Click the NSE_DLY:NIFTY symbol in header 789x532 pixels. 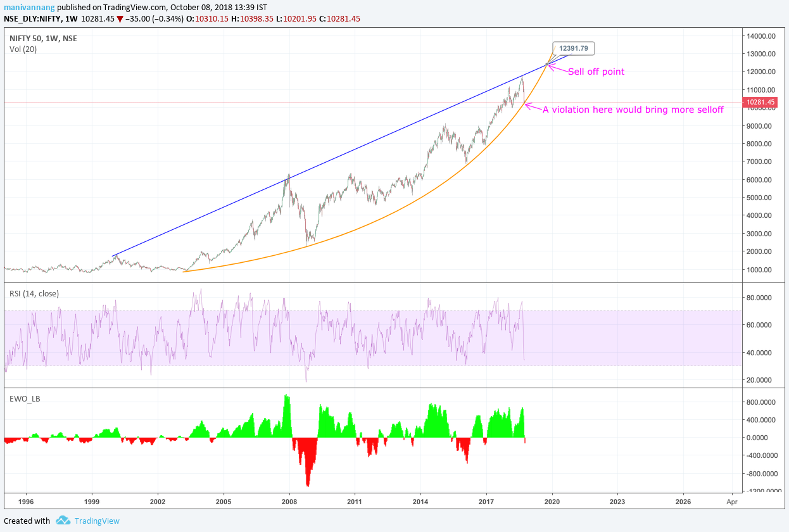[32, 19]
